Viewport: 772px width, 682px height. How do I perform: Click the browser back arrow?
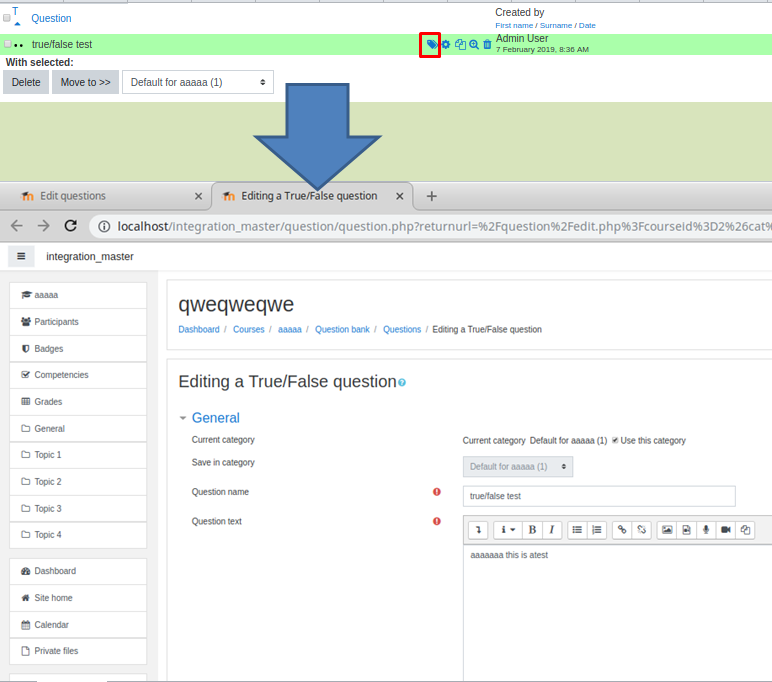[17, 226]
